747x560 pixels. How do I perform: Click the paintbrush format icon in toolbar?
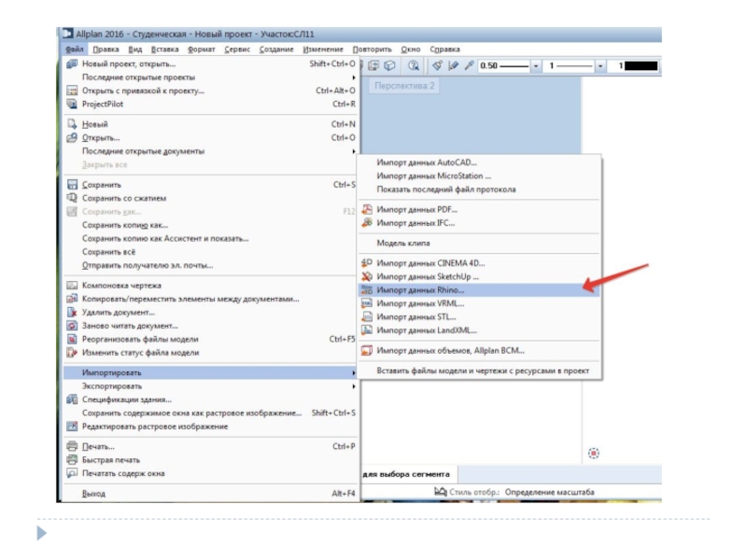[437, 66]
